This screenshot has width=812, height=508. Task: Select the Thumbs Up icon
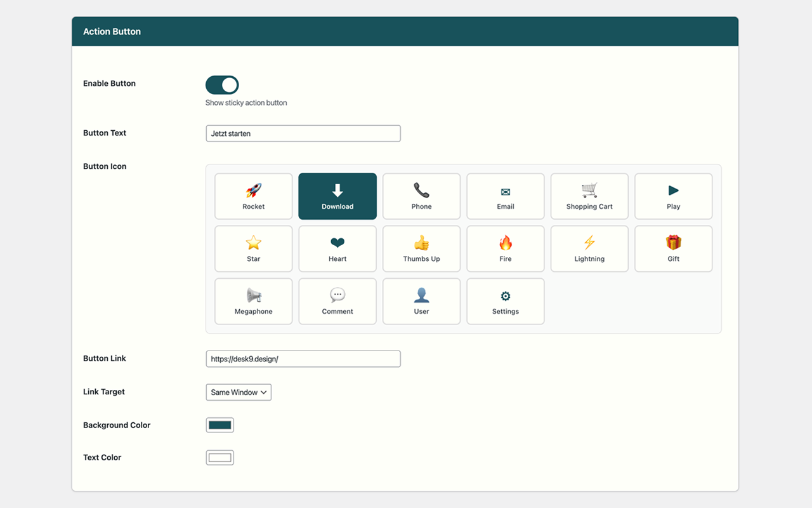coord(421,248)
